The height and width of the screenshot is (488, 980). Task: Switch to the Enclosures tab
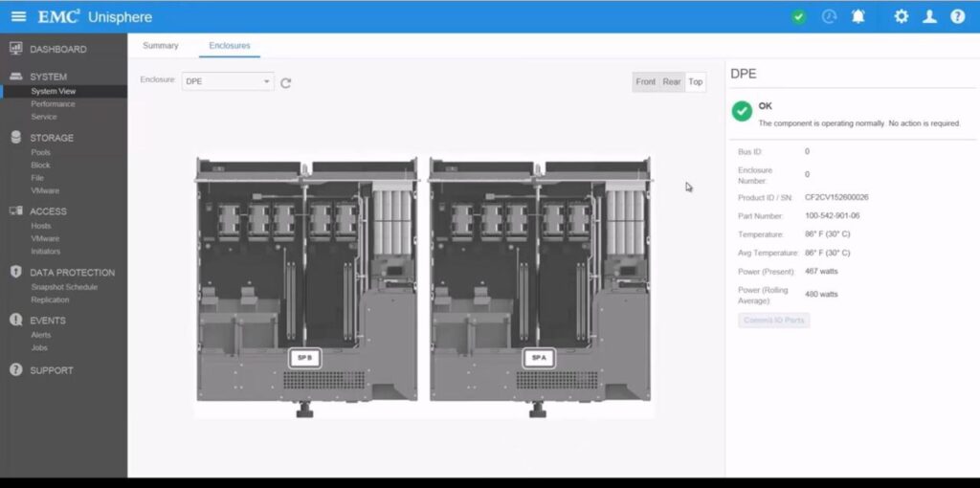point(230,46)
